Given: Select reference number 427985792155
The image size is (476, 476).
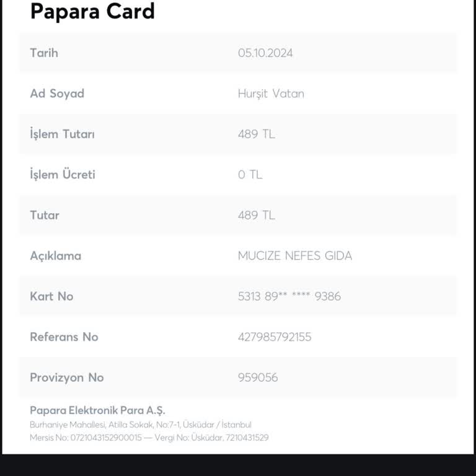Looking at the screenshot, I should pos(275,337).
